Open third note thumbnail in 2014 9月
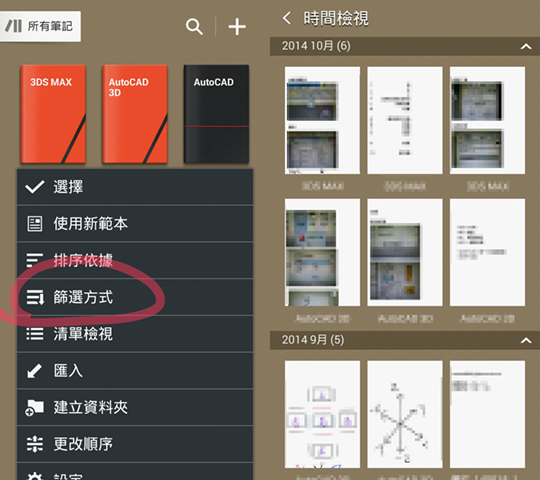This screenshot has height=480, width=540. [x=487, y=415]
